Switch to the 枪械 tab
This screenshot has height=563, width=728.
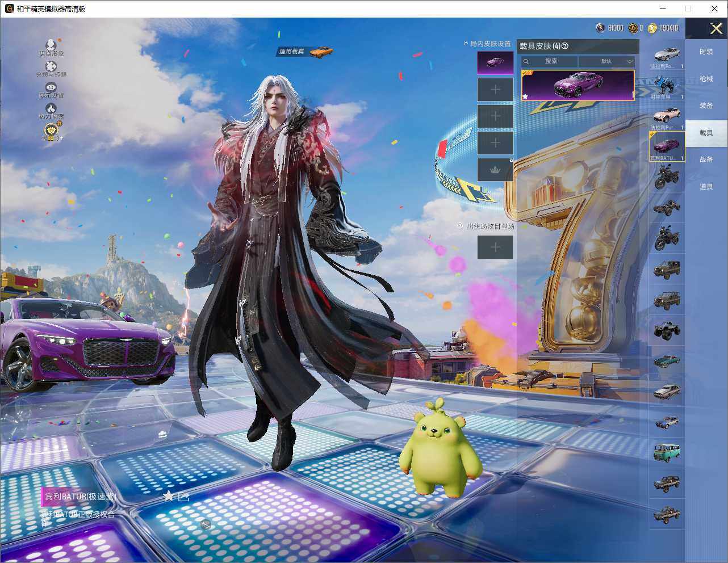pos(706,79)
